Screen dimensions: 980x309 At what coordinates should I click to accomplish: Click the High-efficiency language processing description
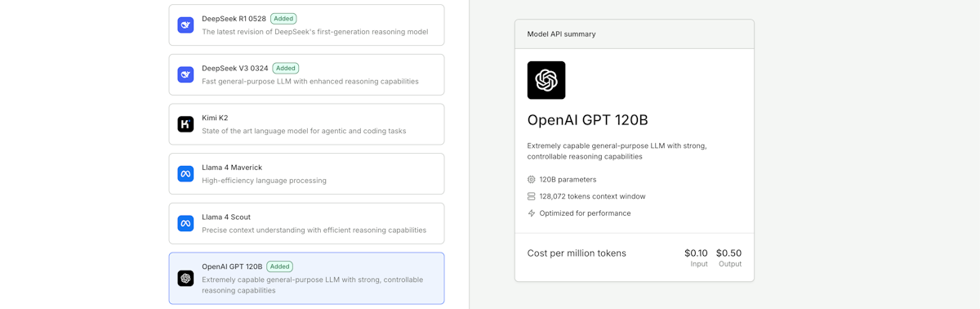[264, 181]
